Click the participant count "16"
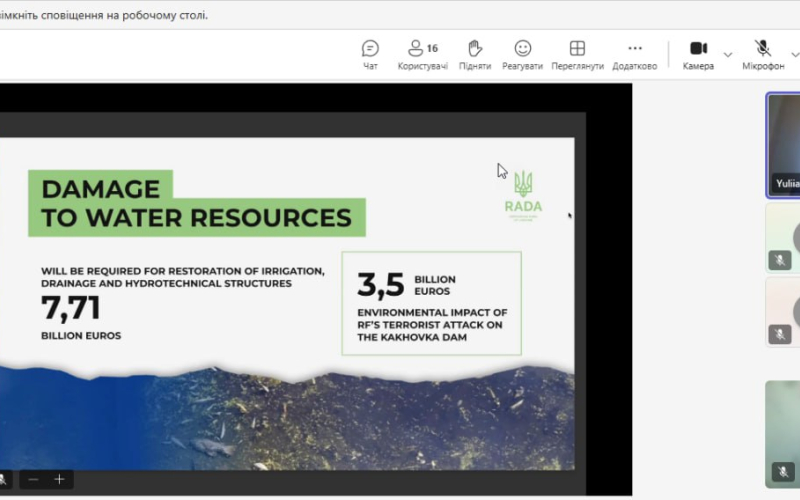 [432, 48]
